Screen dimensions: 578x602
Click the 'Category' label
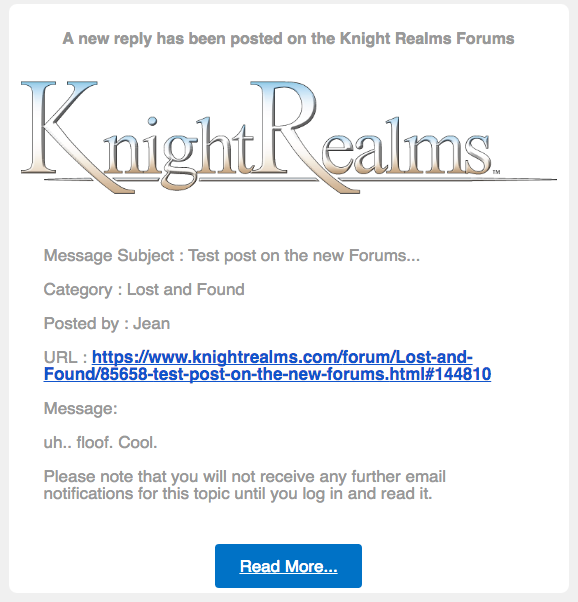78,290
